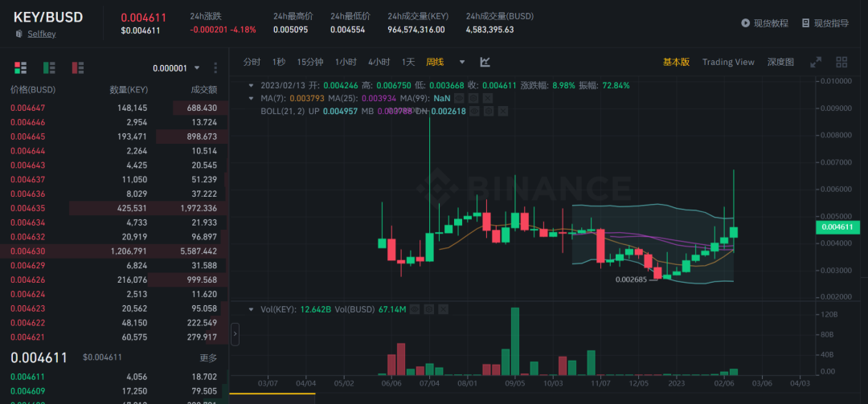Open order book more options (three dots)
The width and height of the screenshot is (868, 404).
[215, 68]
